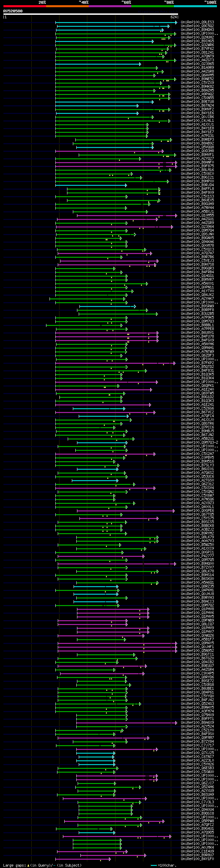Select the UniRef100_Q9FMM7 label
The height and width of the screenshot is (868, 220).
click(197, 738)
